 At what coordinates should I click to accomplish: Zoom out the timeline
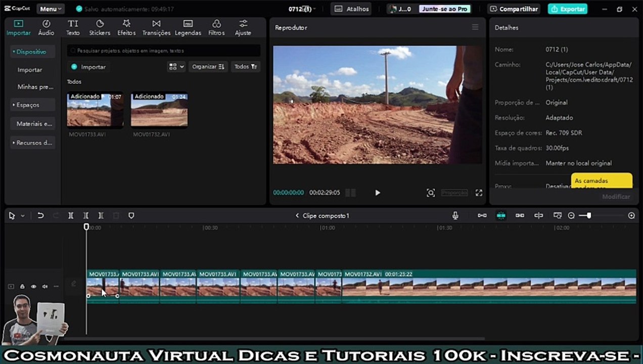coord(571,215)
